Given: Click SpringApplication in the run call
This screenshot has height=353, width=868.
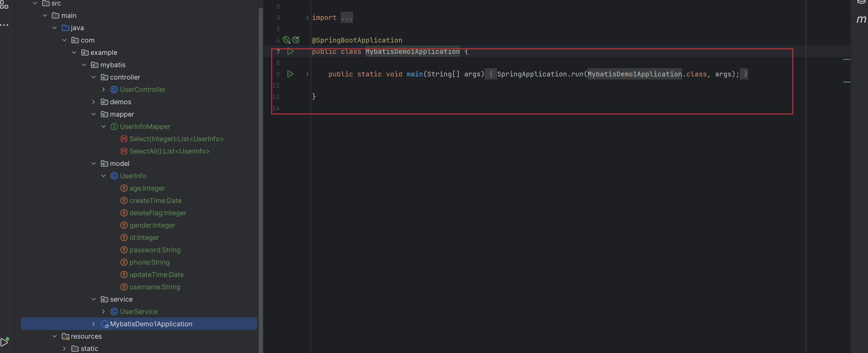Looking at the screenshot, I should pyautogui.click(x=532, y=74).
